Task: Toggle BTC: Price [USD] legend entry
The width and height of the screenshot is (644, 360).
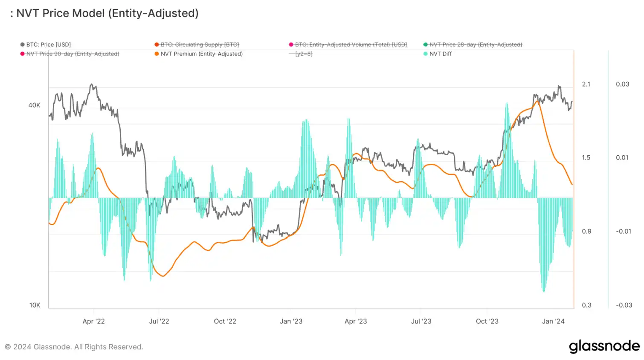Action: pyautogui.click(x=48, y=44)
